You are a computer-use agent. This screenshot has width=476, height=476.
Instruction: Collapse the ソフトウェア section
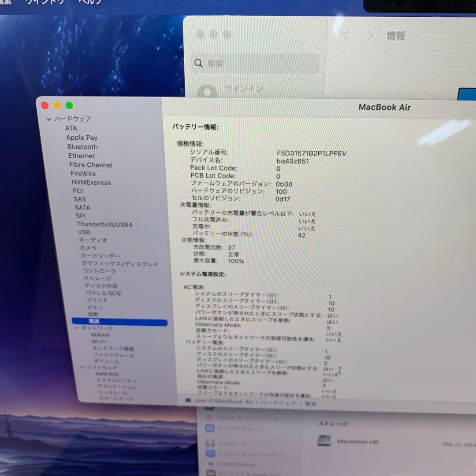[82, 368]
